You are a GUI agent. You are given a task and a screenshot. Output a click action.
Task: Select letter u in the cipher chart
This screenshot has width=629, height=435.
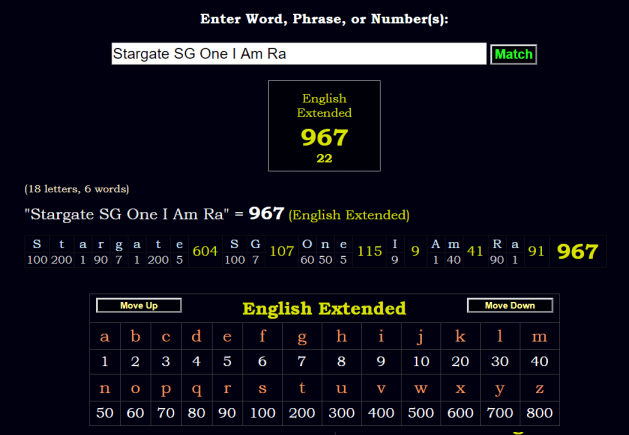click(341, 388)
